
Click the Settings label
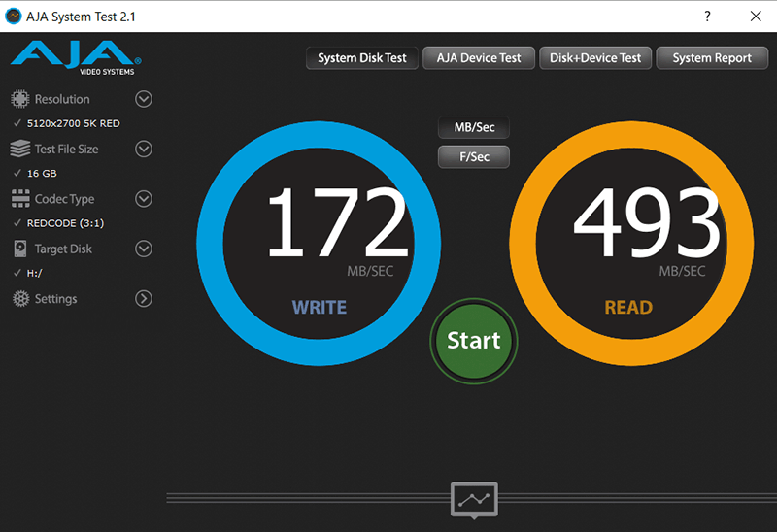tap(56, 299)
